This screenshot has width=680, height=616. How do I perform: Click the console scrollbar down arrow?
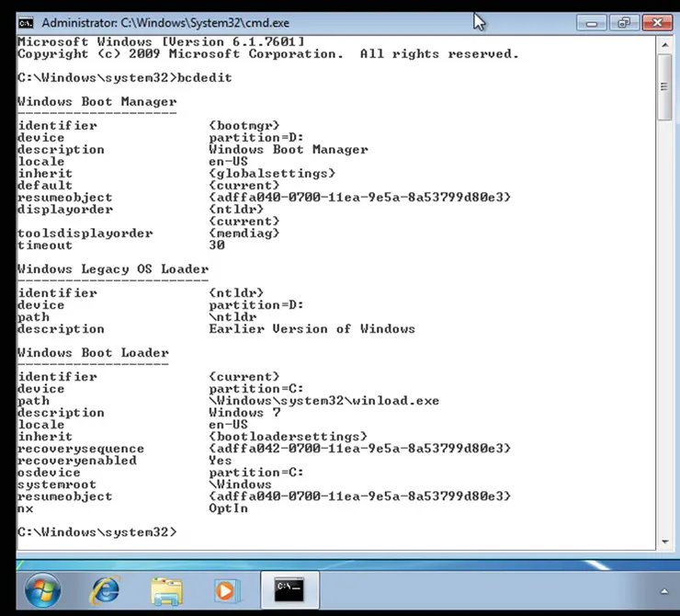[x=664, y=539]
